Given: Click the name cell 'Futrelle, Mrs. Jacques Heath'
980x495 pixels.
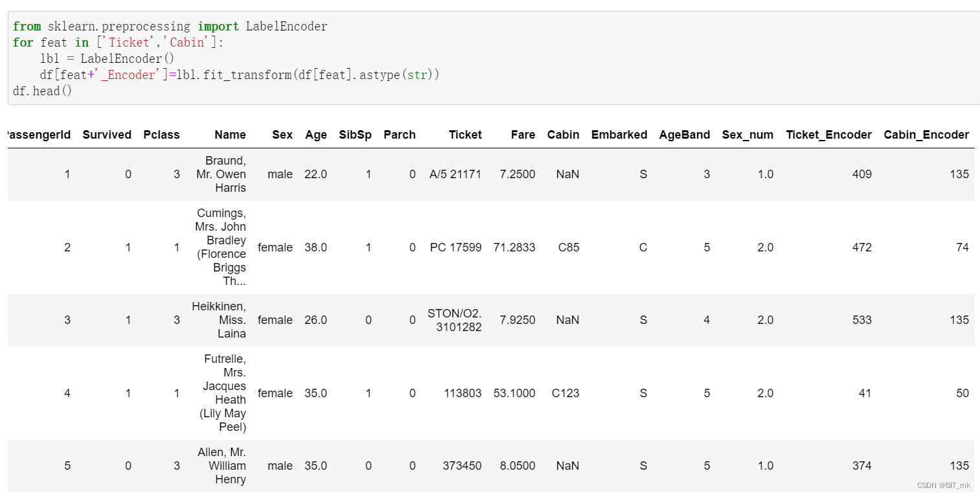Looking at the screenshot, I should click(x=224, y=393).
